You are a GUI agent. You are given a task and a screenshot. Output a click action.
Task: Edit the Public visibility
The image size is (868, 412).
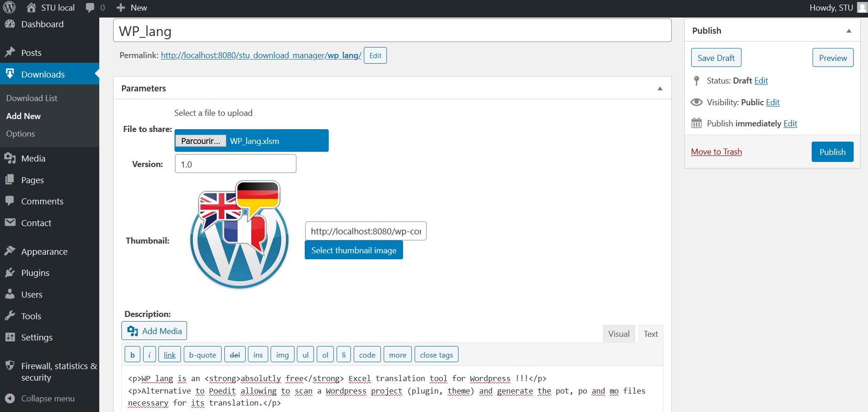click(772, 102)
